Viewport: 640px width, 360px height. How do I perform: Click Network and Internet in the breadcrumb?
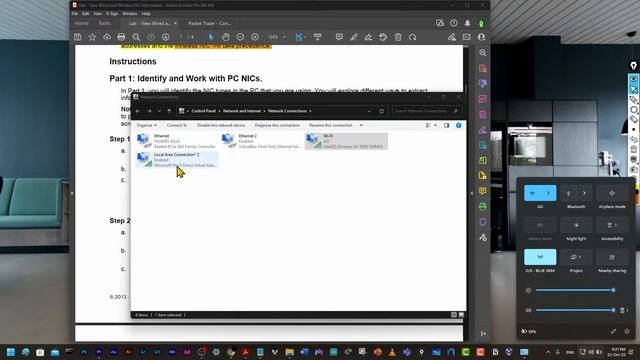point(242,111)
